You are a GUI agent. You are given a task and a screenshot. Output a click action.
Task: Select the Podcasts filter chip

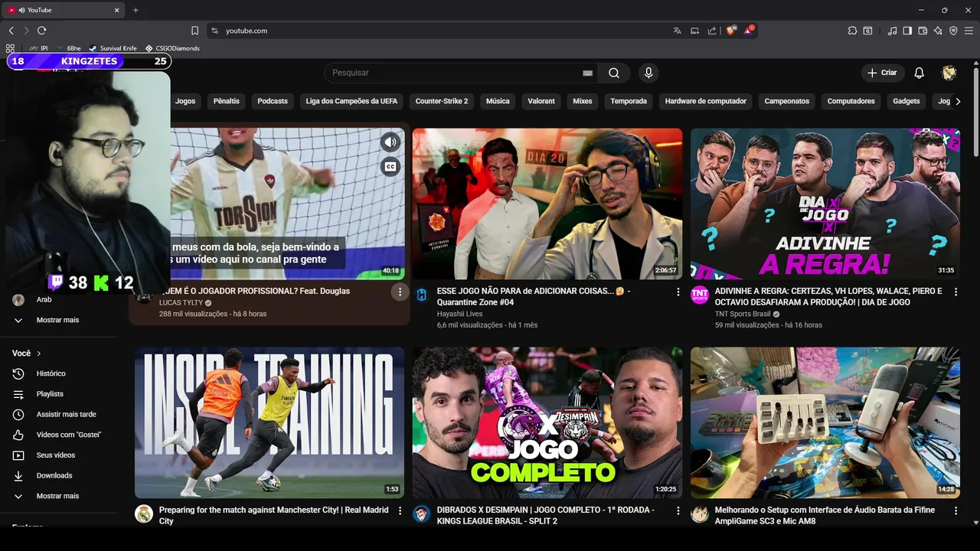tap(273, 101)
